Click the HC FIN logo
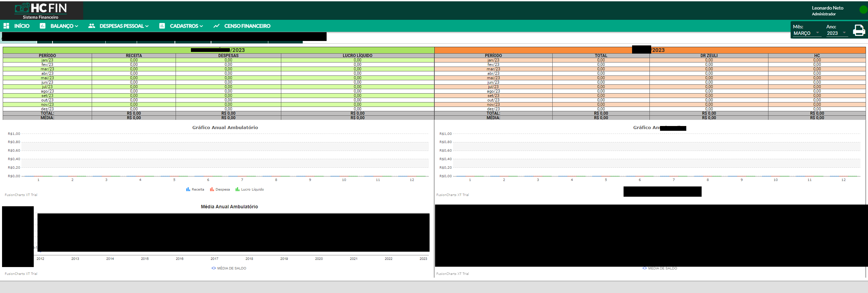868x293 pixels. [x=41, y=11]
